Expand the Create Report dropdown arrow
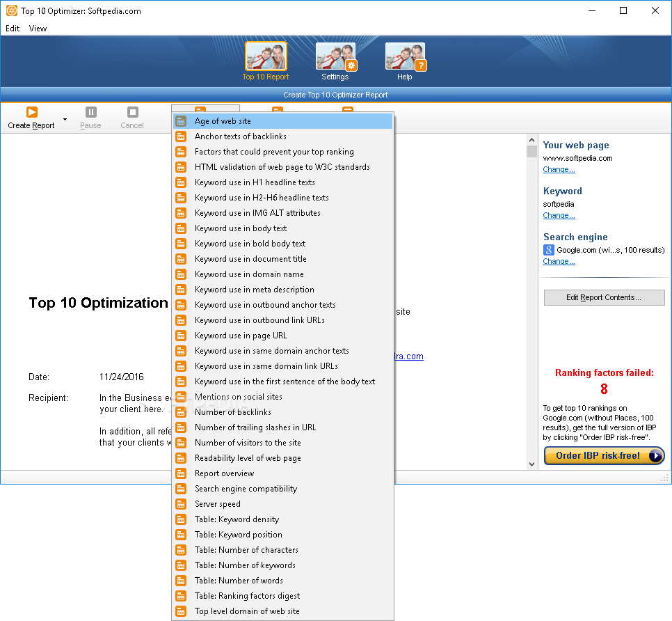The width and height of the screenshot is (672, 621). [x=65, y=119]
